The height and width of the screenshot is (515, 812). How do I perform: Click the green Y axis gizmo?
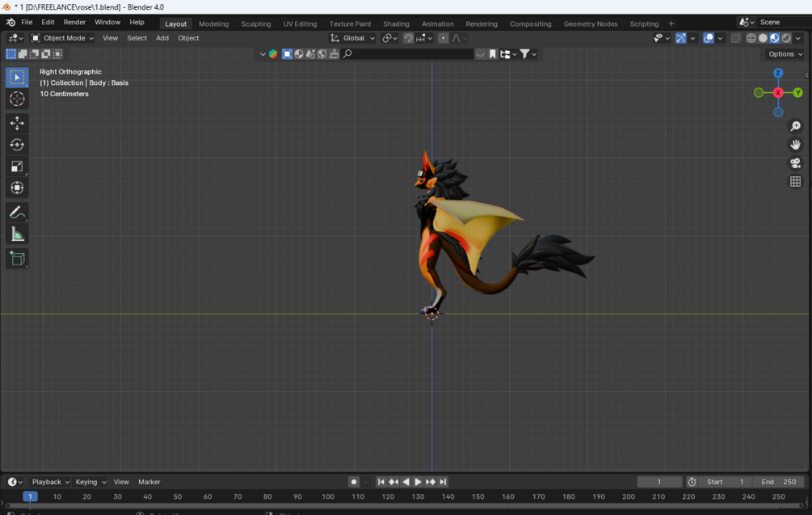[x=797, y=93]
